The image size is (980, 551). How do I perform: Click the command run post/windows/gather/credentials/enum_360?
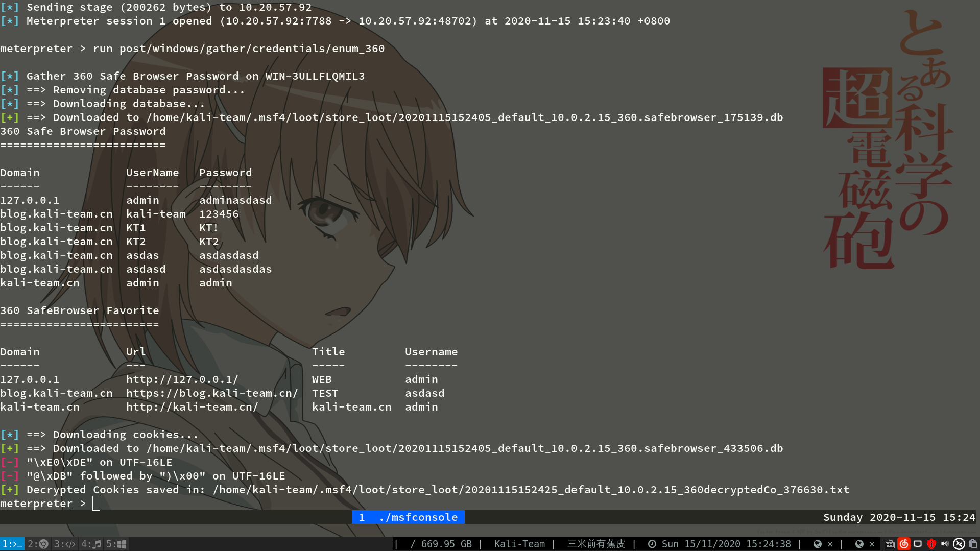(x=238, y=49)
